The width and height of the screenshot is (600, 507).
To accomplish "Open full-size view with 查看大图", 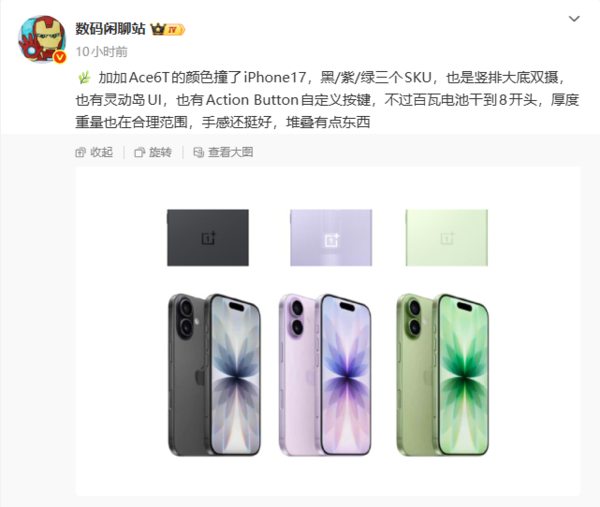I will point(223,152).
